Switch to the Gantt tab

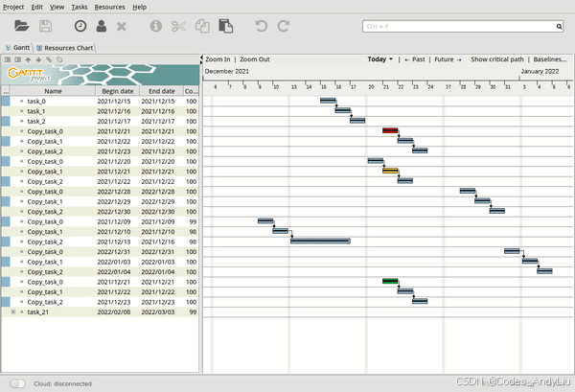pos(17,48)
